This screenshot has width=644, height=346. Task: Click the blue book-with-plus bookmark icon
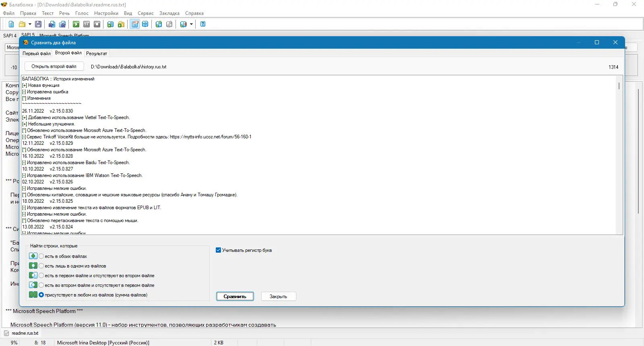[x=159, y=24]
